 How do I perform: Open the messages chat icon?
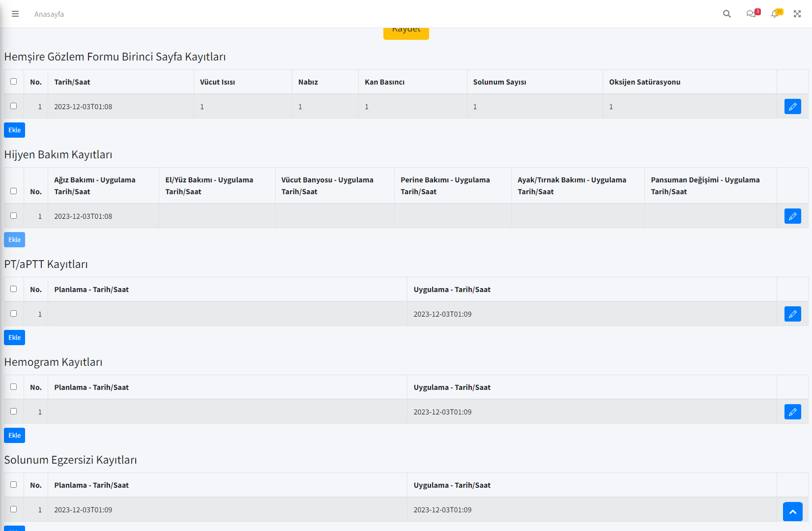coord(752,13)
